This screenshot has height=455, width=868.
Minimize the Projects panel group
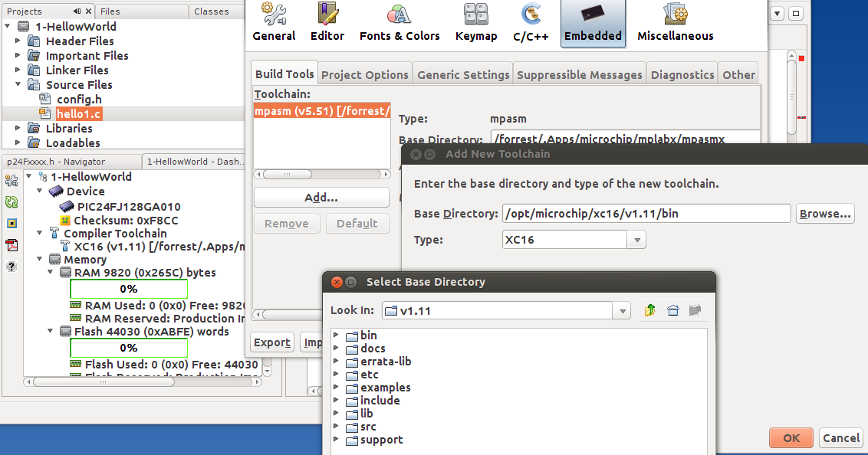[77, 11]
